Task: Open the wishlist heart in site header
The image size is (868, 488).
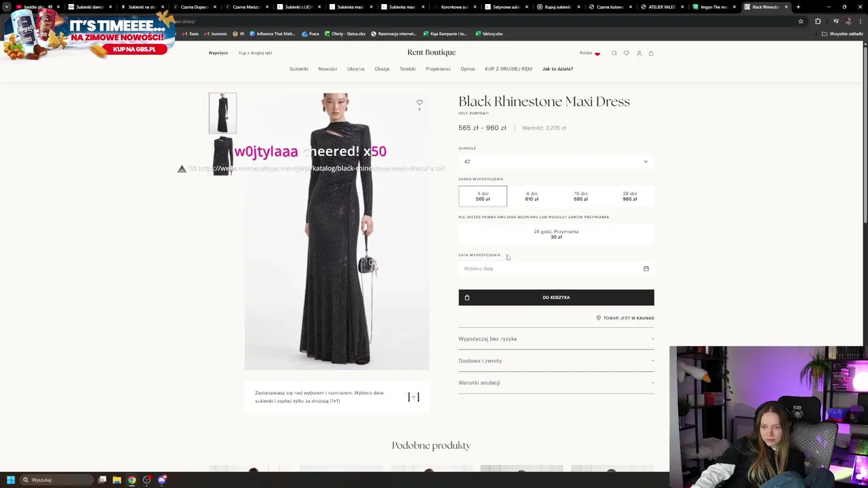Action: coord(627,53)
